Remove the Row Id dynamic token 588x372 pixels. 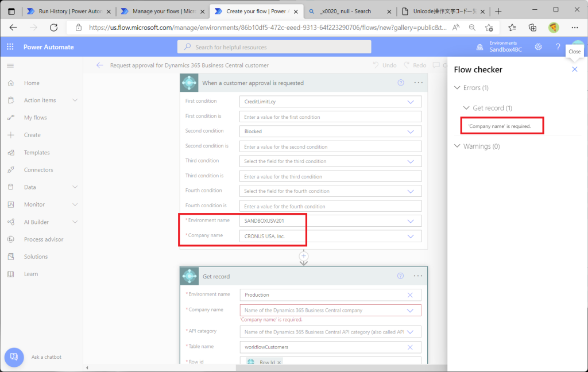point(279,362)
